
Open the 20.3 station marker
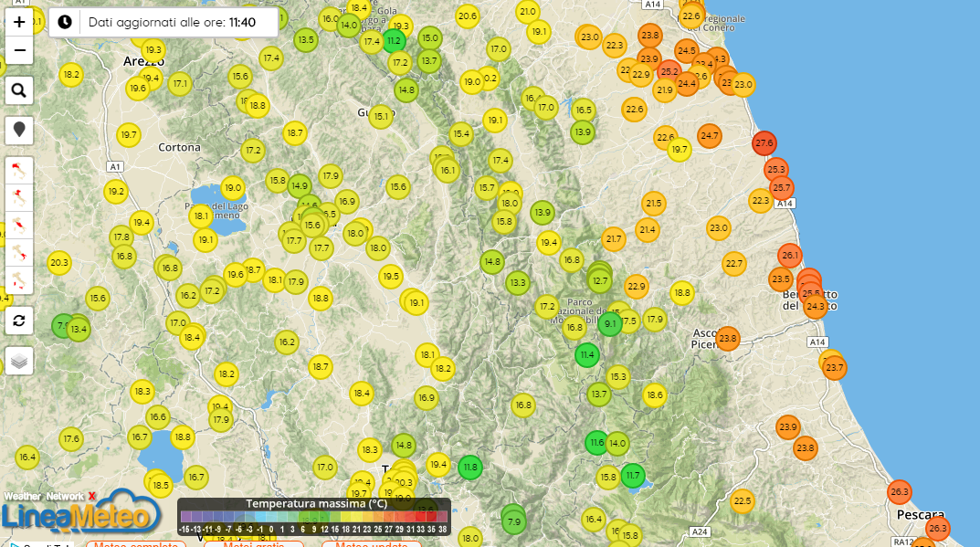tap(59, 263)
